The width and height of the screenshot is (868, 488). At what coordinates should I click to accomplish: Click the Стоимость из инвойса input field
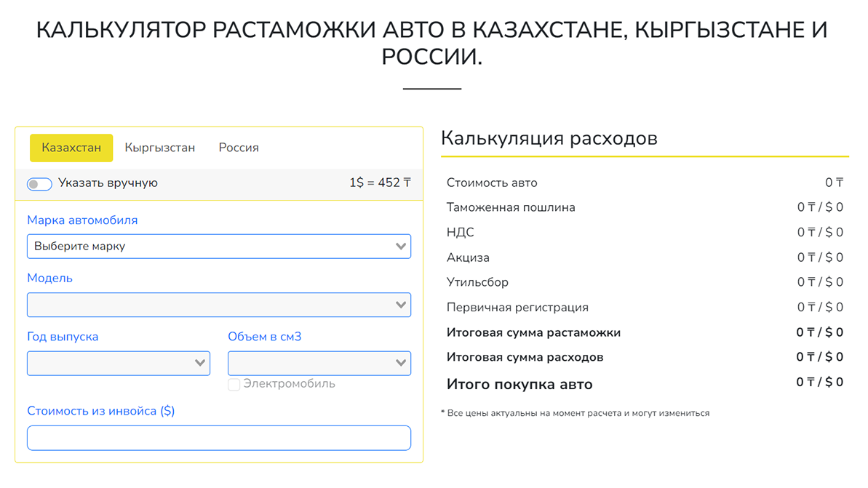click(219, 438)
